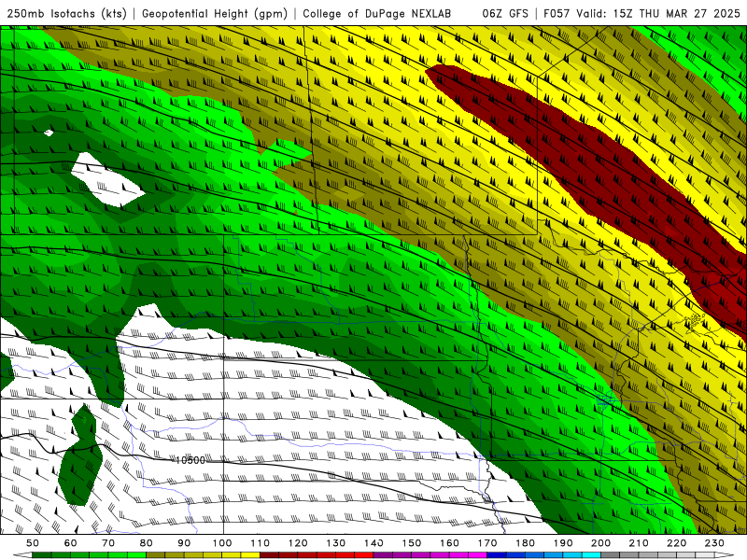Click the 150 knot scale label
Image resolution: width=747 pixels, height=560 pixels.
412,543
